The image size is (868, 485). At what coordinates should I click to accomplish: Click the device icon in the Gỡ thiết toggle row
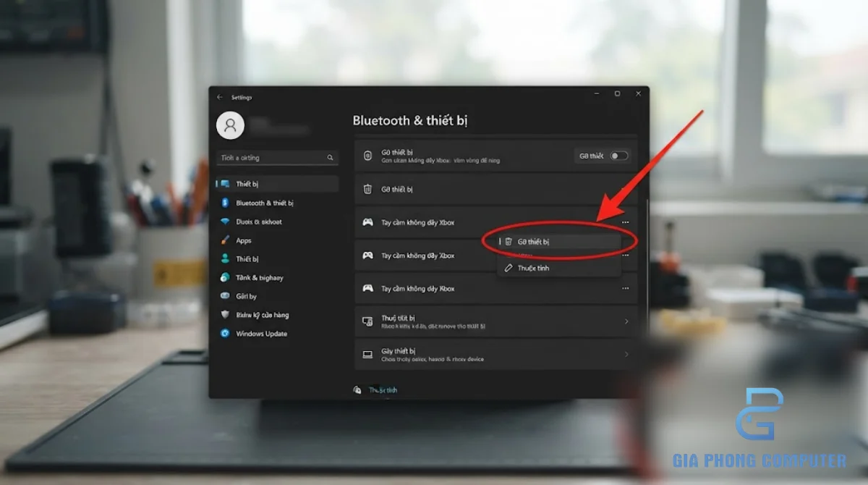coord(367,155)
